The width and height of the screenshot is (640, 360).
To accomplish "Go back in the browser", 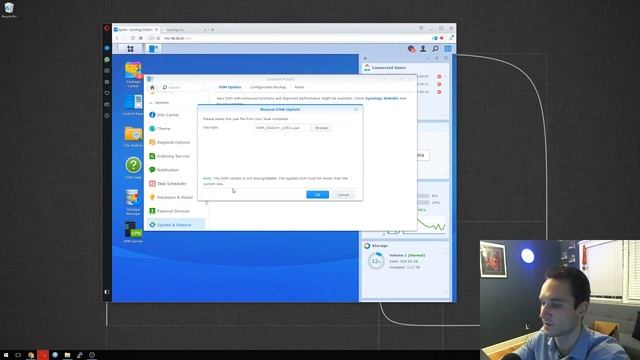I will click(117, 38).
